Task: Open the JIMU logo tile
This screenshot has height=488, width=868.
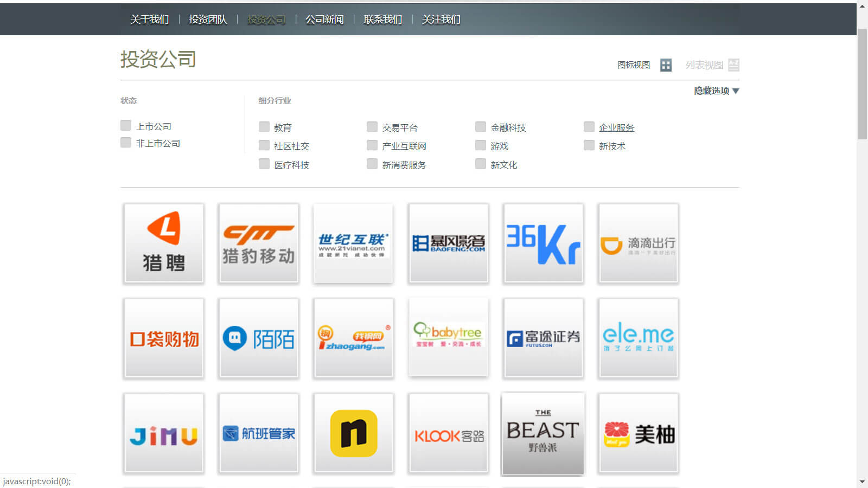Action: point(164,433)
